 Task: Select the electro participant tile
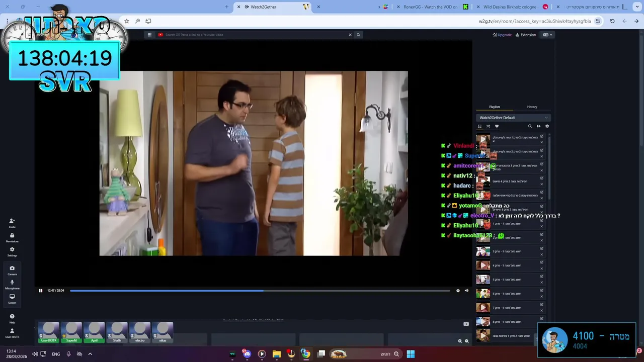[140, 333]
